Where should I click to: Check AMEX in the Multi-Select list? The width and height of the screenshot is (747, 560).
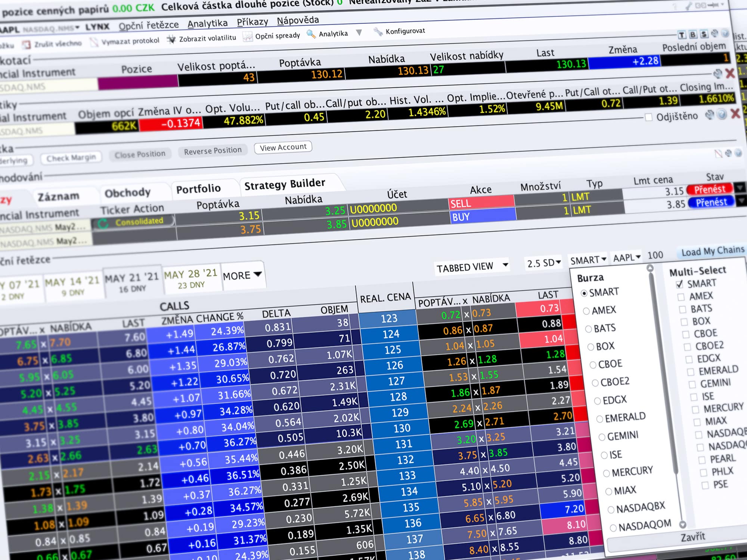[681, 297]
